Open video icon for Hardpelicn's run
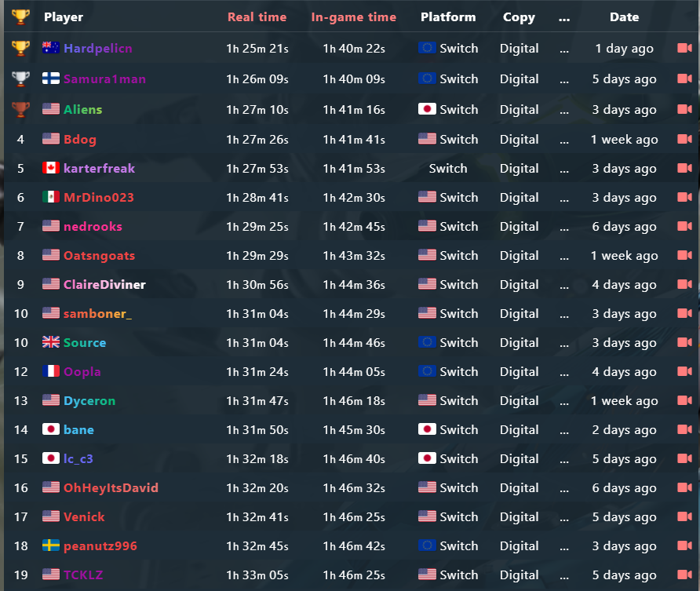 684,48
